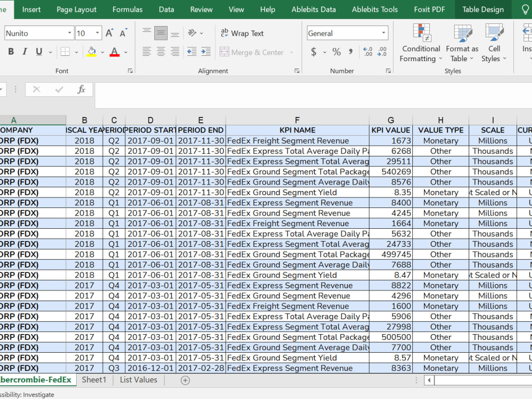Switch to the Sheet1 worksheet tab

[x=94, y=380]
